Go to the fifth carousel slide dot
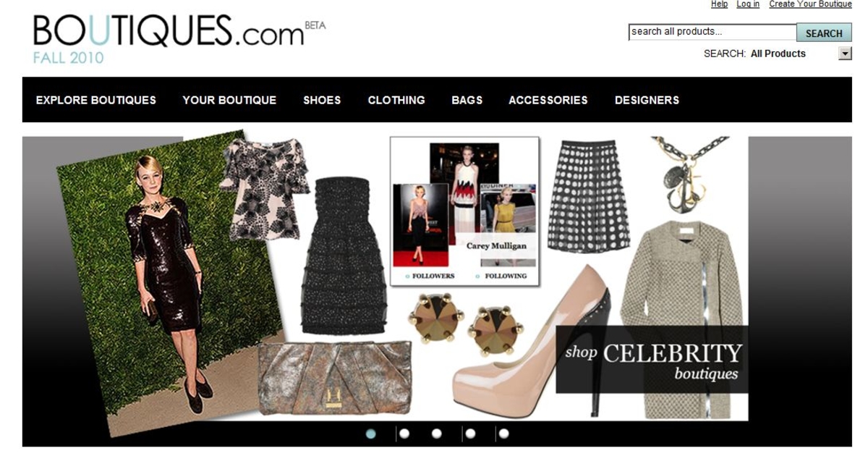This screenshot has height=456, width=868. pos(503,434)
